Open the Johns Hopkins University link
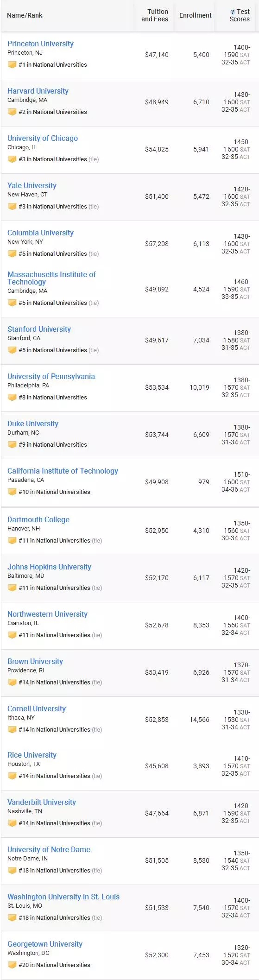 [x=49, y=567]
